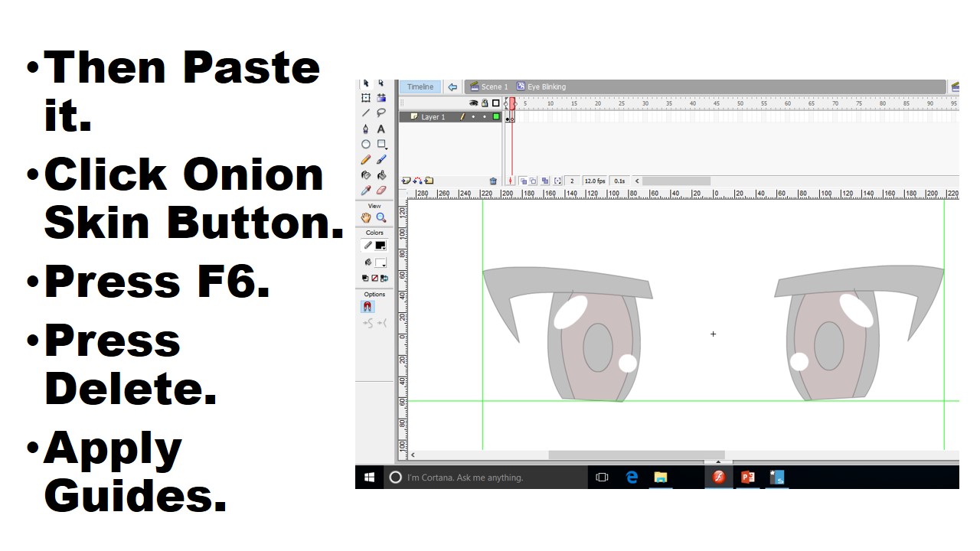Select the Pen tool

click(364, 129)
